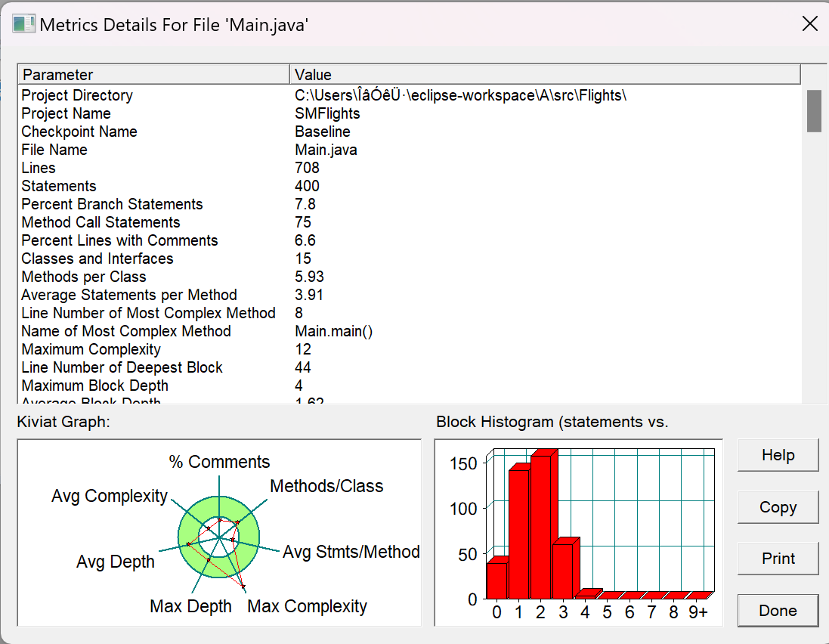Click the histogram bar for depth 3

565,568
